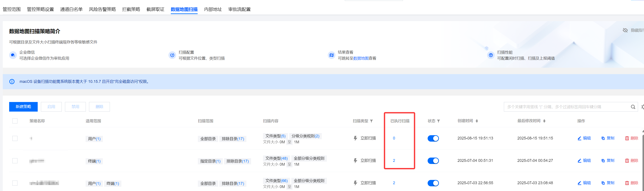Sort by 创建时间 column arrows
The width and height of the screenshot is (644, 191).
coord(477,121)
